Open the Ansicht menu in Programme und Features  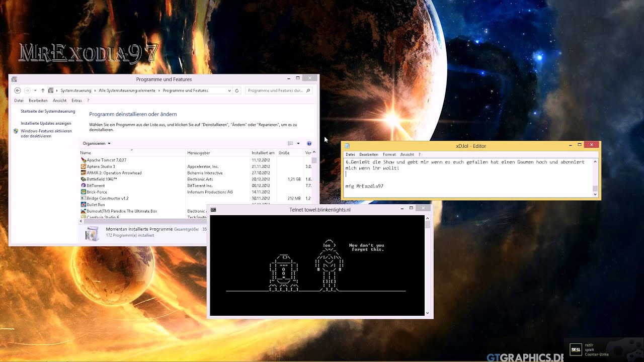click(x=59, y=101)
